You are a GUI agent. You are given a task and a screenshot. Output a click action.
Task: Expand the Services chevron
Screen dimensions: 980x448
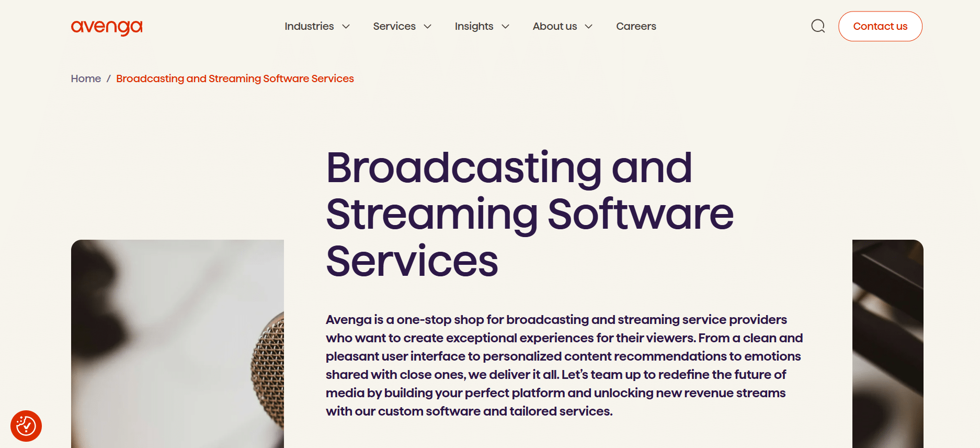coord(427,27)
